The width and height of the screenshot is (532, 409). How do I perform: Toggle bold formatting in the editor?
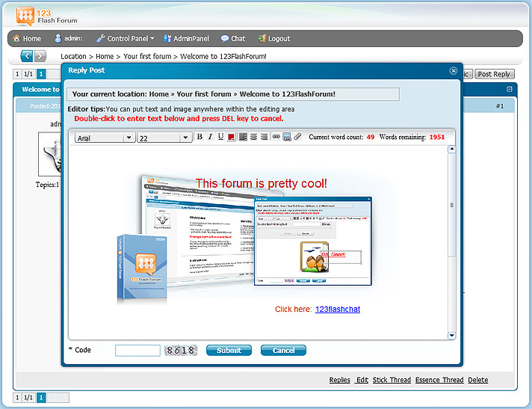(x=199, y=137)
